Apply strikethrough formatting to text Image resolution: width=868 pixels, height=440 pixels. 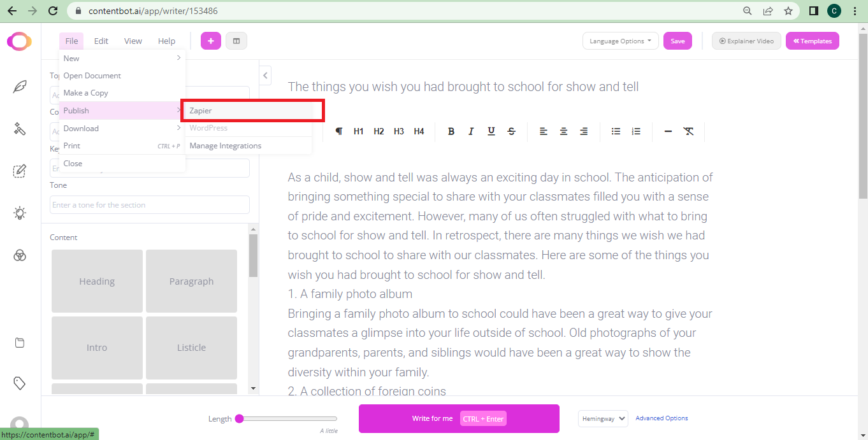pyautogui.click(x=511, y=131)
